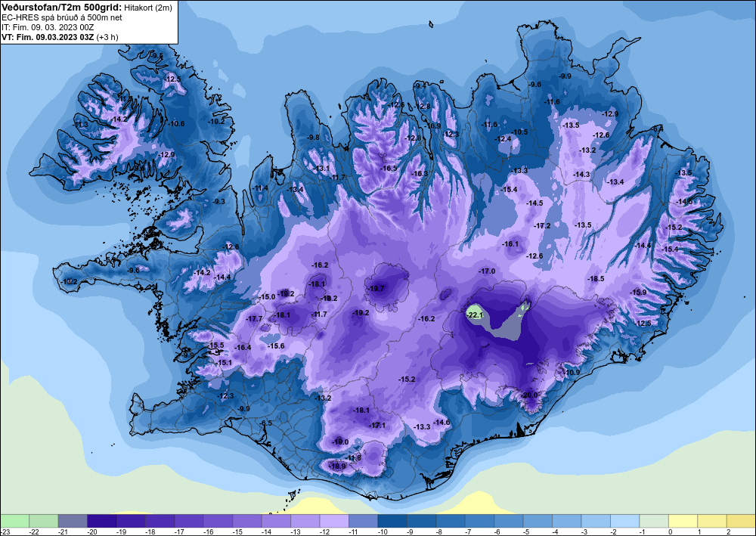The width and height of the screenshot is (756, 536).
Task: Click the -10.6 temperature label
Action: [x=176, y=124]
